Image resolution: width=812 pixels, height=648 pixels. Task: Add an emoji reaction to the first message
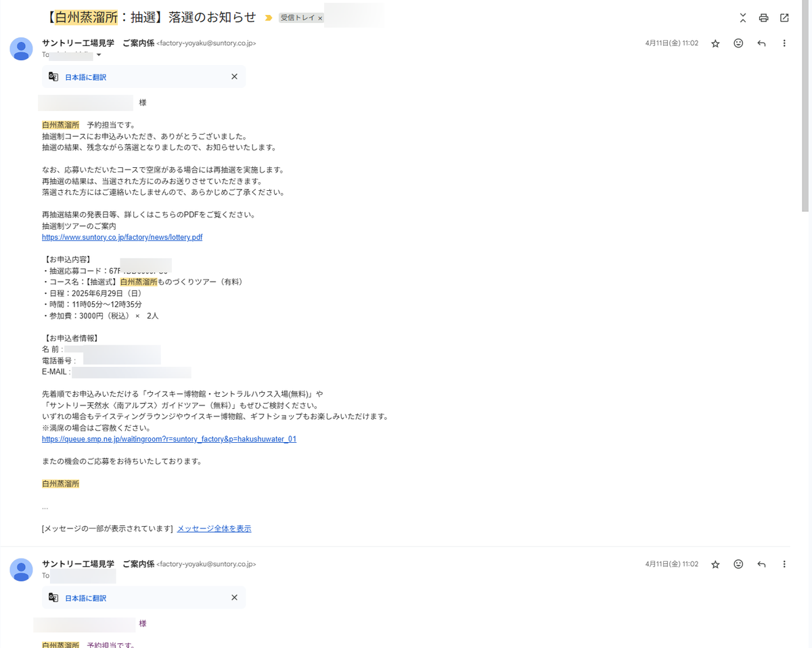[x=738, y=43]
